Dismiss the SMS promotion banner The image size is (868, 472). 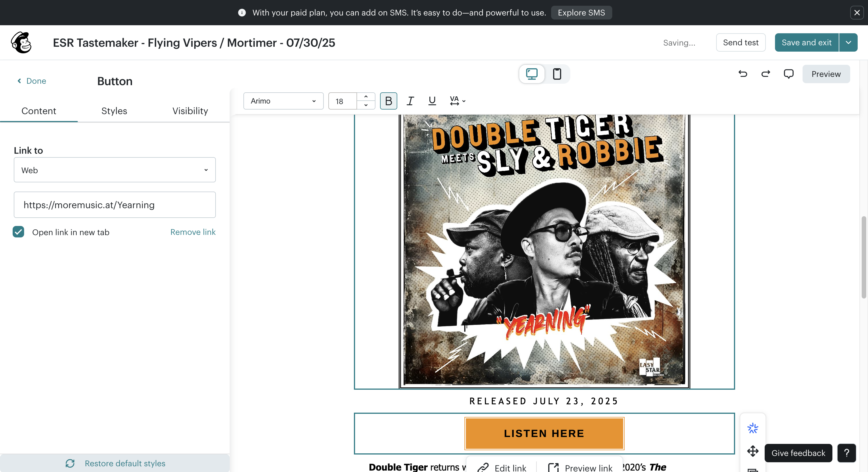[x=857, y=12]
